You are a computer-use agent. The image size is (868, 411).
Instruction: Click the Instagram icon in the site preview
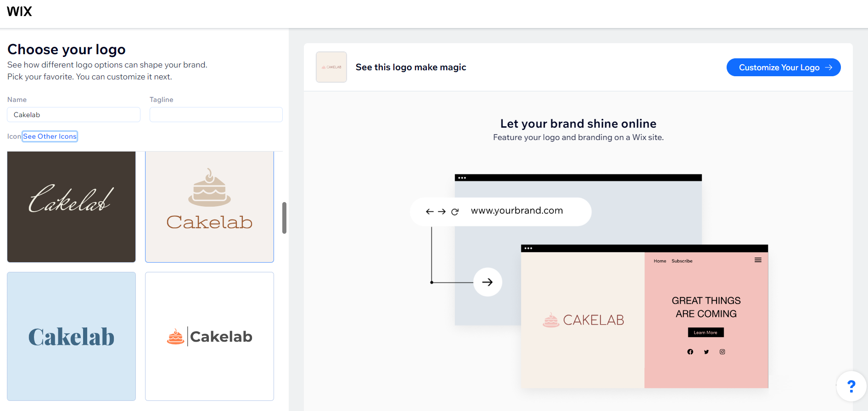[722, 352]
